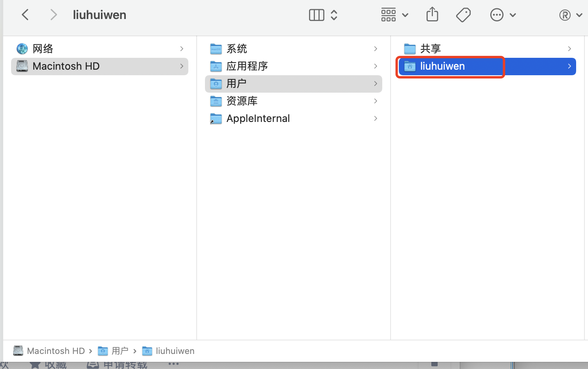
Task: Open the group-by grid icon
Action: tap(389, 15)
